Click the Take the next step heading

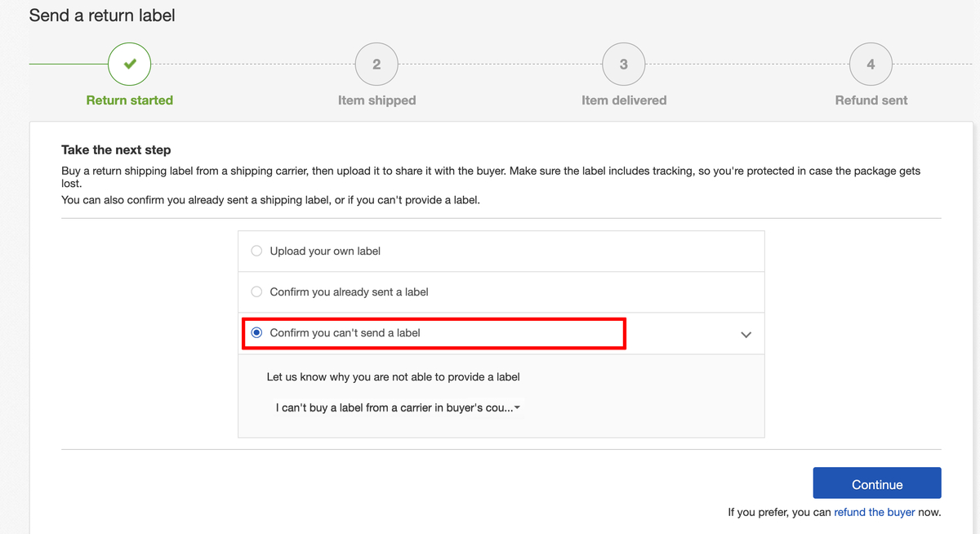tap(116, 150)
